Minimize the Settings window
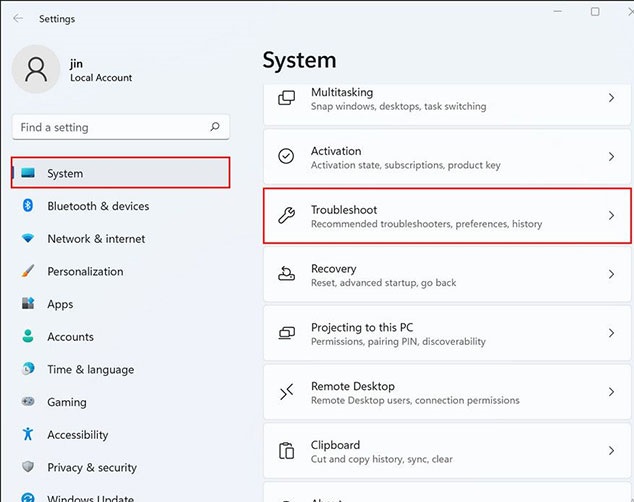Viewport: 634px width, 502px height. coord(558,12)
